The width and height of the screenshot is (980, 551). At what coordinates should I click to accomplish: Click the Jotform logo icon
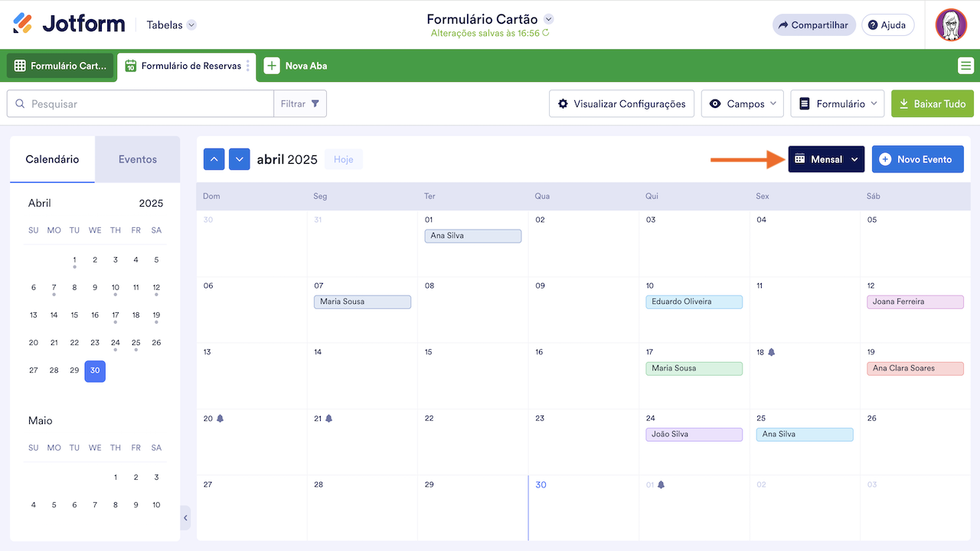[23, 24]
